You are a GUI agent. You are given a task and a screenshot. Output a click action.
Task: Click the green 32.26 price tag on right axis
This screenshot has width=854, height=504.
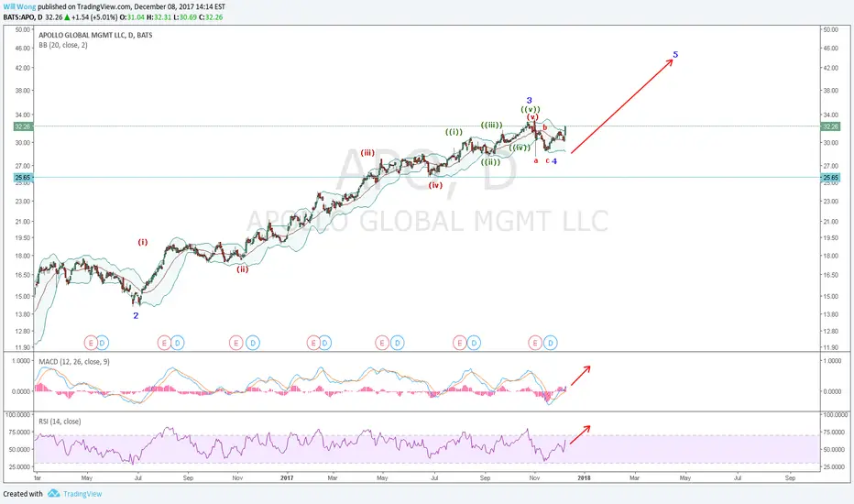pyautogui.click(x=830, y=126)
